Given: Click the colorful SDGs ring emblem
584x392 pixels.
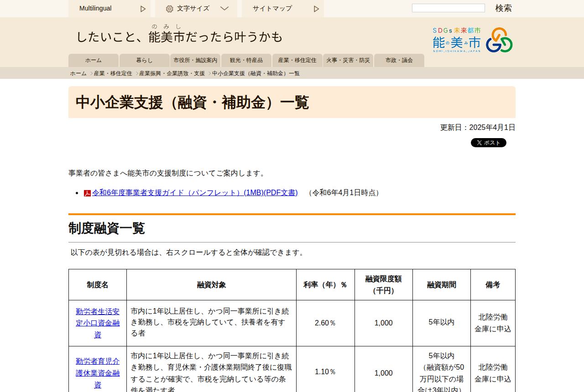Looking at the screenshot, I should [x=499, y=40].
